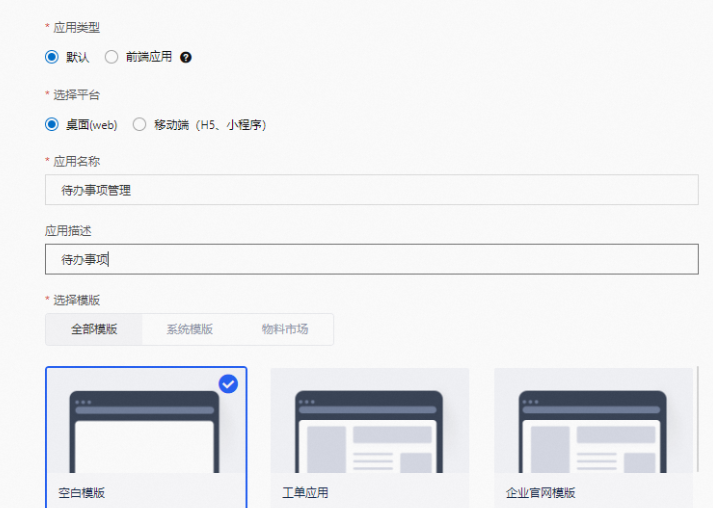Choose the 移动端 (H5、小程序) radio
The height and width of the screenshot is (508, 713).
[139, 124]
